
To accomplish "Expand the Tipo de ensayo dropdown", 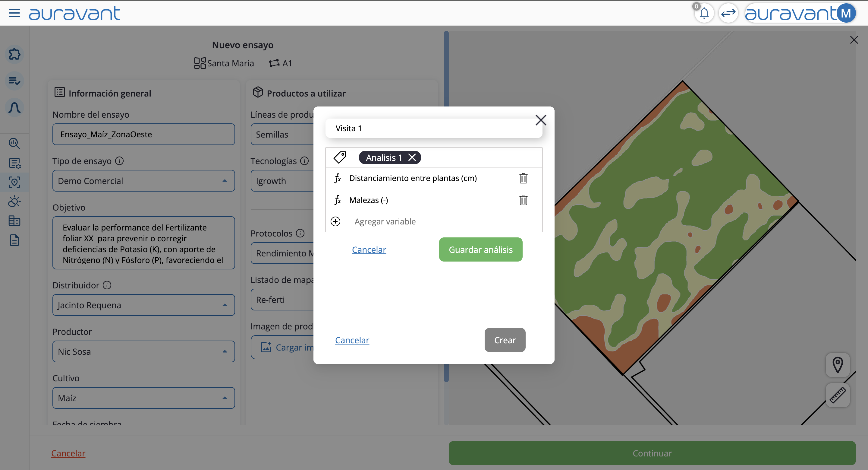I will coord(225,181).
